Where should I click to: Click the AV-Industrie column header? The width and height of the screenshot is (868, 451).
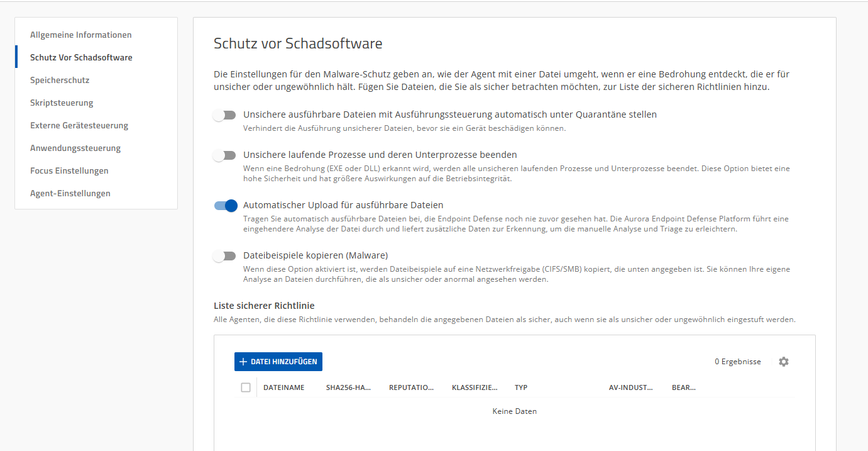coord(631,387)
